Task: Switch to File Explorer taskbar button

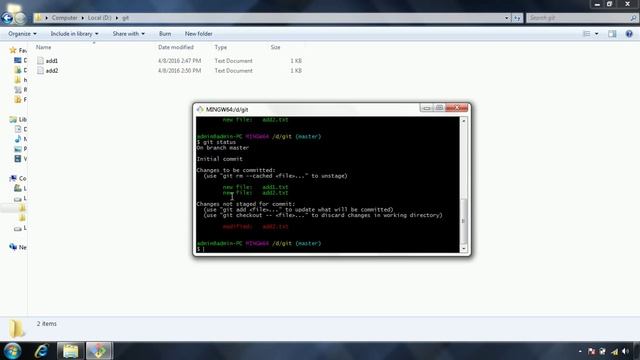Action: [x=70, y=351]
